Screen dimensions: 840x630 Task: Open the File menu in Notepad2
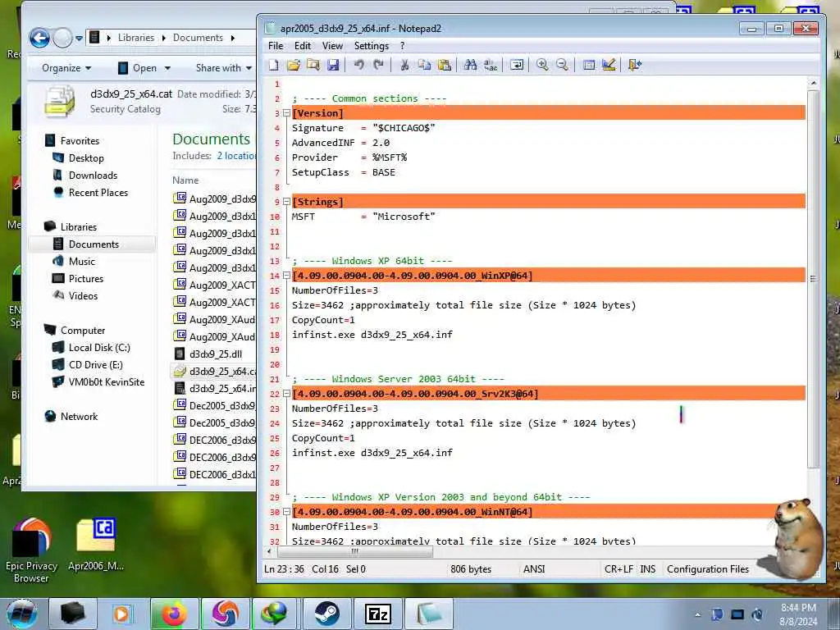pyautogui.click(x=276, y=46)
